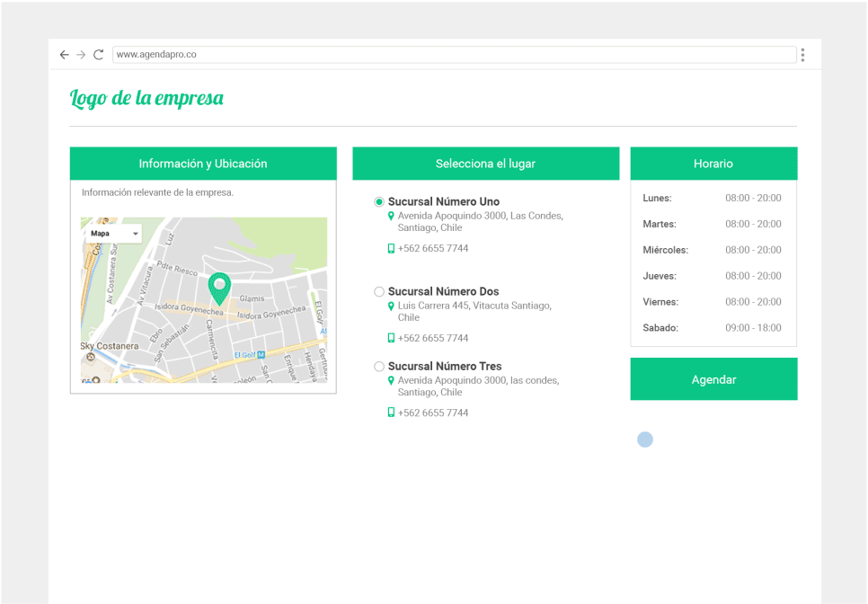Viewport: 868px width, 604px height.
Task: Select the Sucursal Número Tres radio button
Action: 379,367
